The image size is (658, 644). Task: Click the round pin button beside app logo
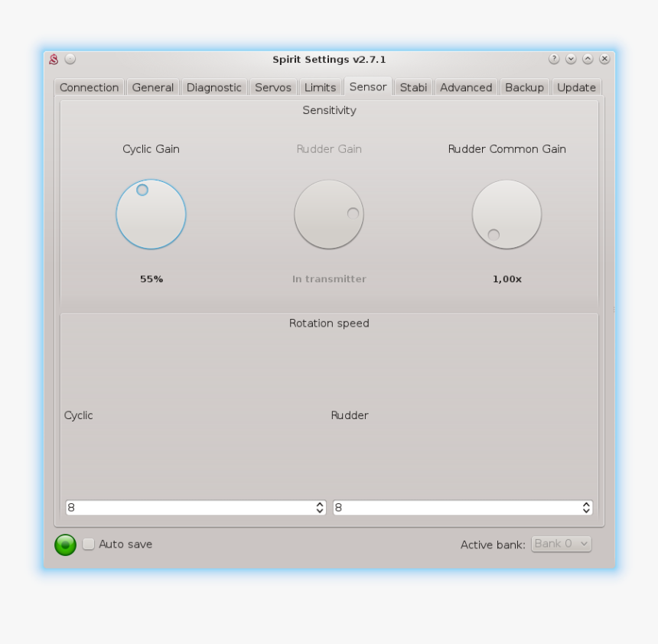tap(70, 59)
